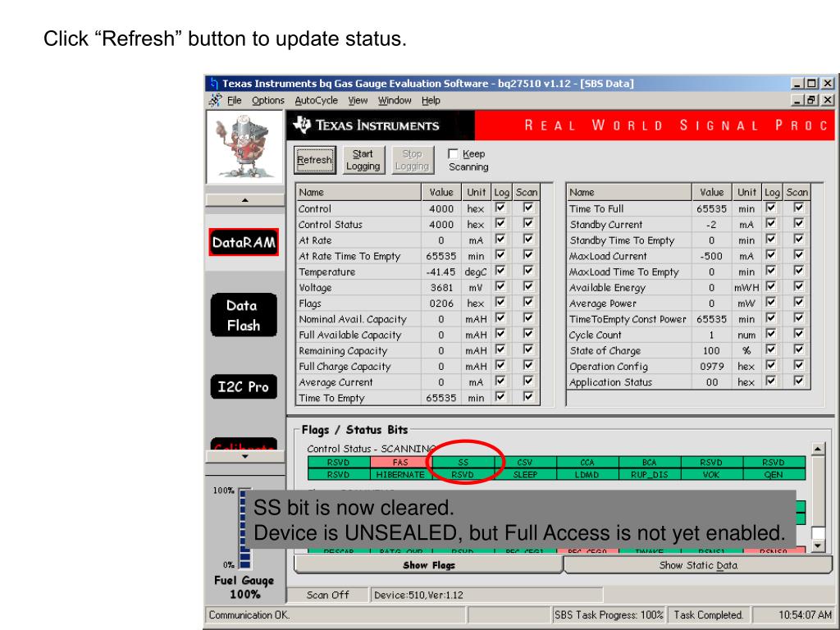Click flags panel scrollbar down arrow
Screen dimensions: 840x630
(x=818, y=546)
